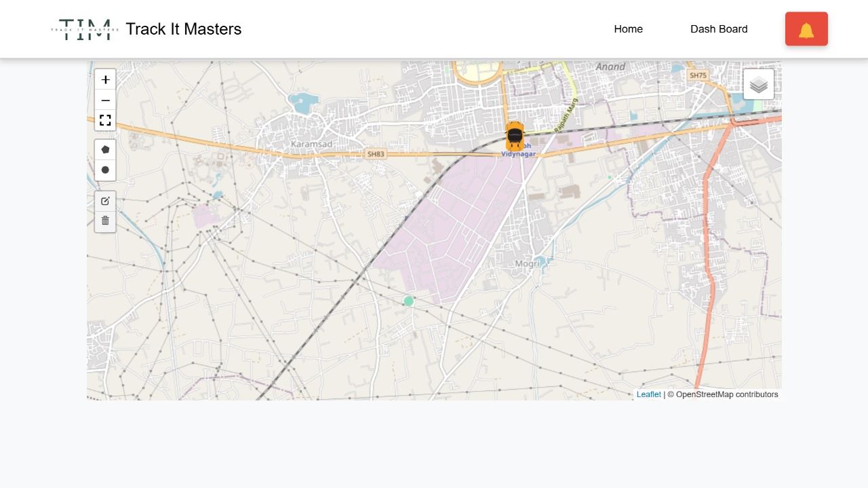868x488 pixels.
Task: Click the TIM logo
Action: 85,29
